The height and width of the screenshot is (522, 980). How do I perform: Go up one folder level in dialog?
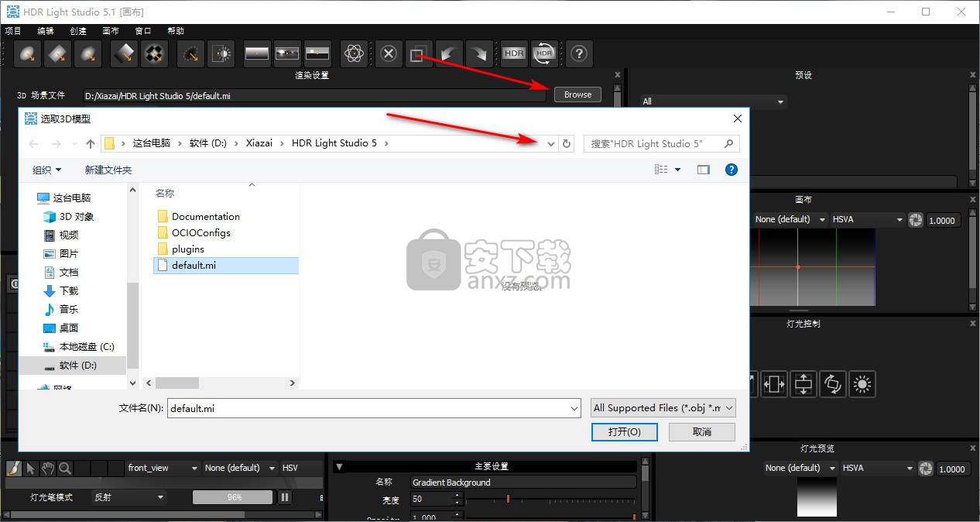[91, 143]
